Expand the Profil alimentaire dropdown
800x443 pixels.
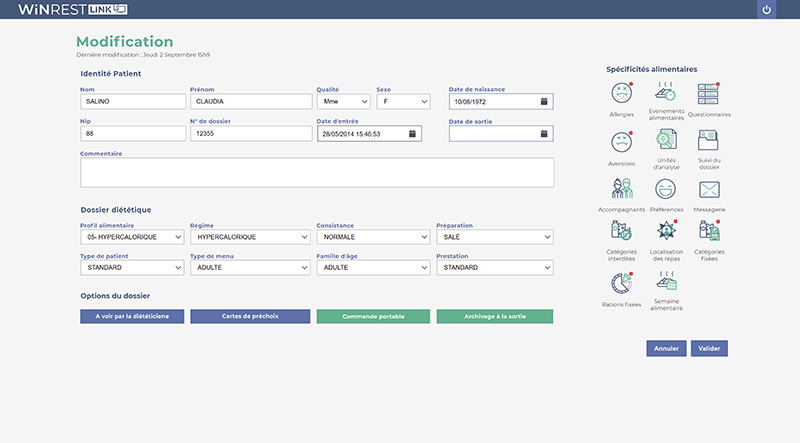[x=132, y=237]
